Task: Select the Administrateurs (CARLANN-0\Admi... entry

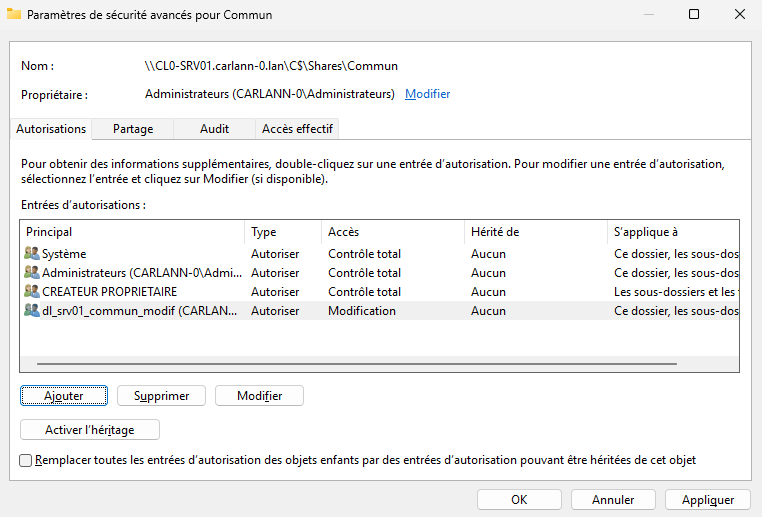Action: 380,273
